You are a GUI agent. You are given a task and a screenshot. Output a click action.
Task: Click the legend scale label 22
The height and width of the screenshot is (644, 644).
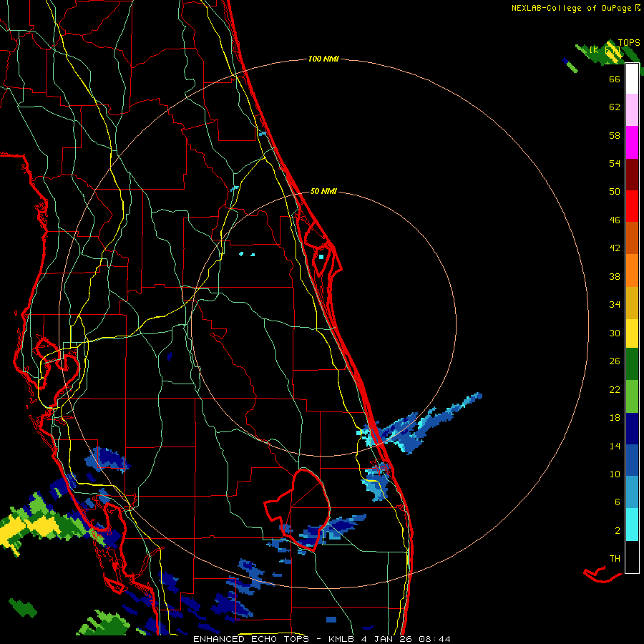pyautogui.click(x=615, y=390)
